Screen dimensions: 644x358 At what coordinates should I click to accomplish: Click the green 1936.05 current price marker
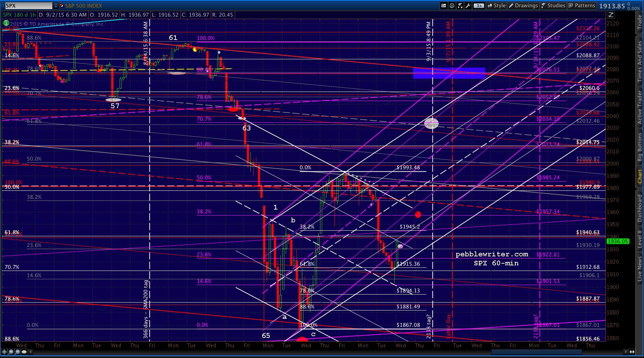(618, 241)
